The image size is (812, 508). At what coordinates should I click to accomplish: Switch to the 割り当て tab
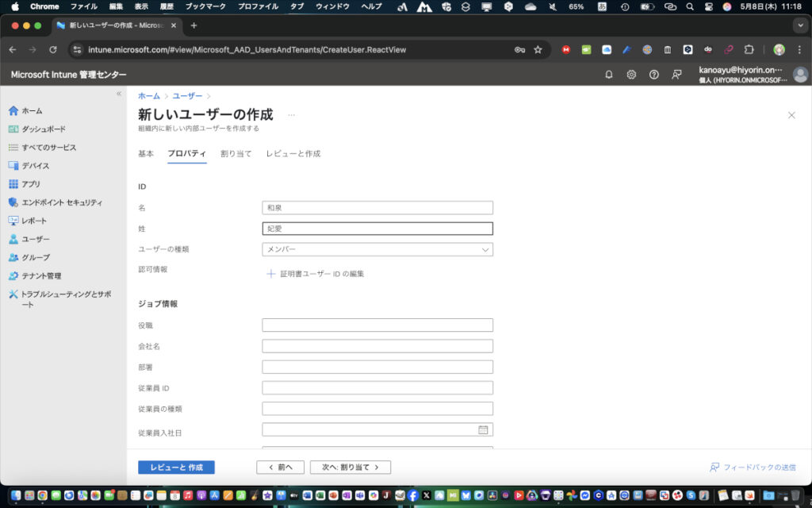pyautogui.click(x=236, y=154)
